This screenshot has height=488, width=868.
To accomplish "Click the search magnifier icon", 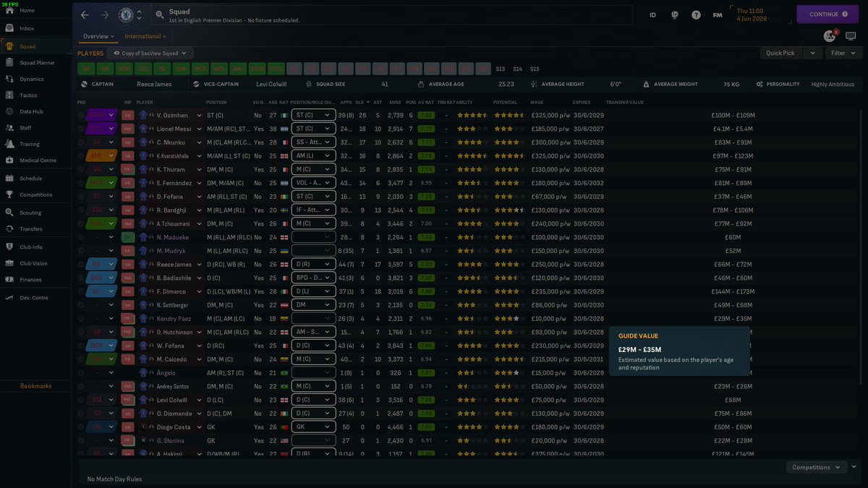I will tap(159, 14).
